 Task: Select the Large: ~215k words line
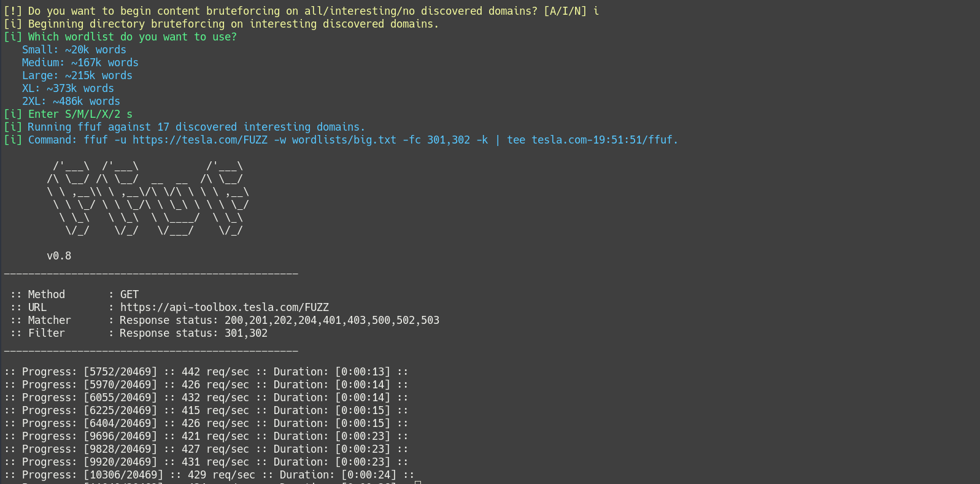click(x=77, y=75)
